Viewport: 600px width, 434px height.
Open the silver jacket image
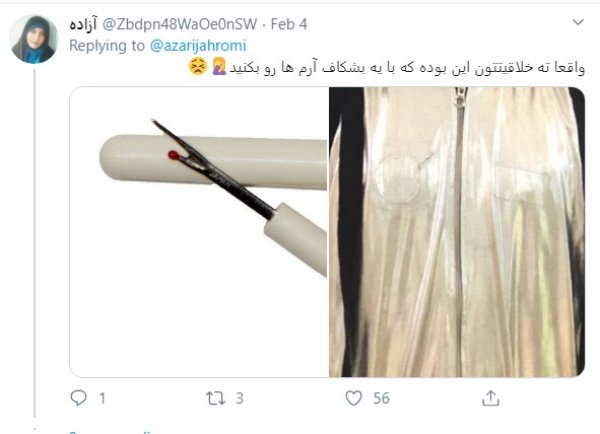point(457,232)
